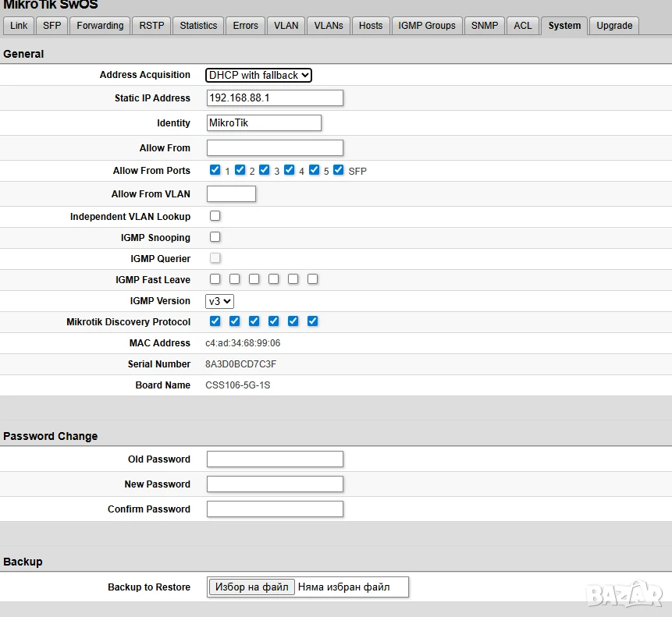Tick the Independent VLAN Lookup checkbox
The image size is (672, 617).
tap(215, 216)
